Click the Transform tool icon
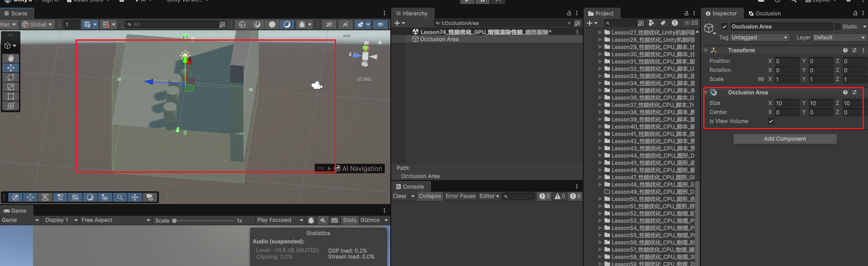Viewport: 868px width, 266px height. [x=11, y=106]
